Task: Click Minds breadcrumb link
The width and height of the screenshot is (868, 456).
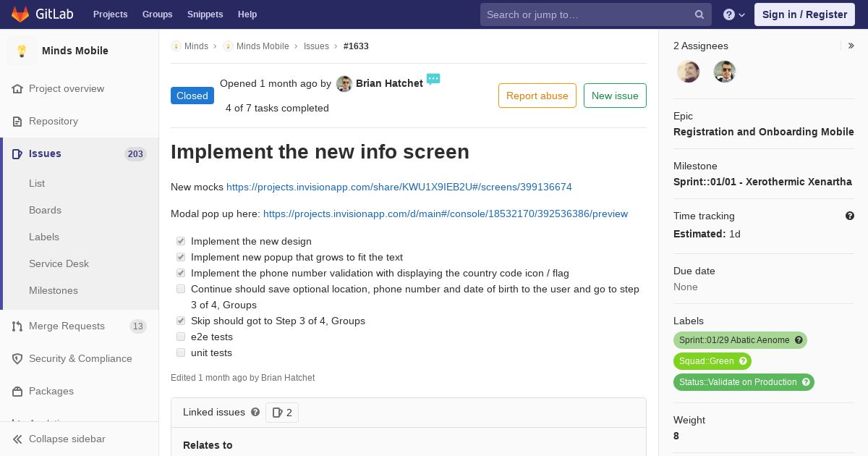Action: click(x=196, y=46)
